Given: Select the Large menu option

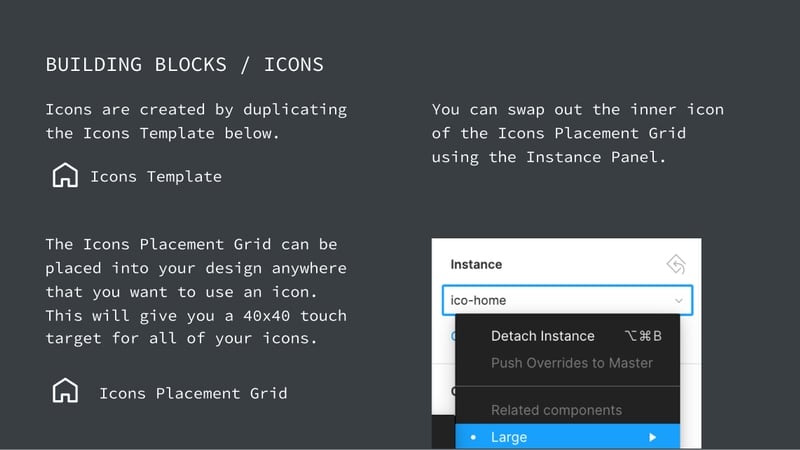Looking at the screenshot, I should 510,437.
